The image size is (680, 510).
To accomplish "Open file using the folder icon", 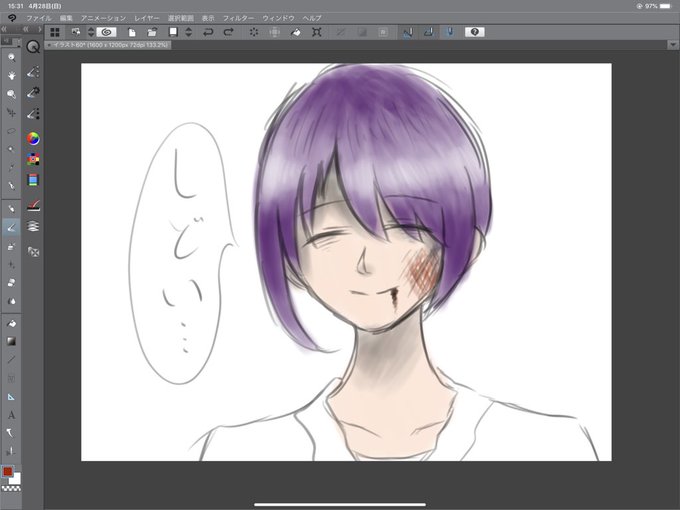I will [152, 32].
